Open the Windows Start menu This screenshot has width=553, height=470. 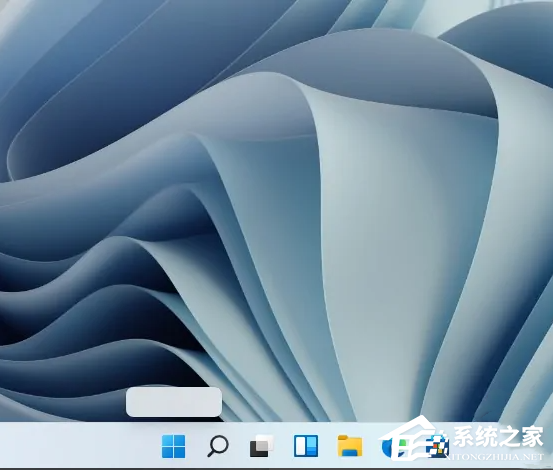click(x=174, y=446)
